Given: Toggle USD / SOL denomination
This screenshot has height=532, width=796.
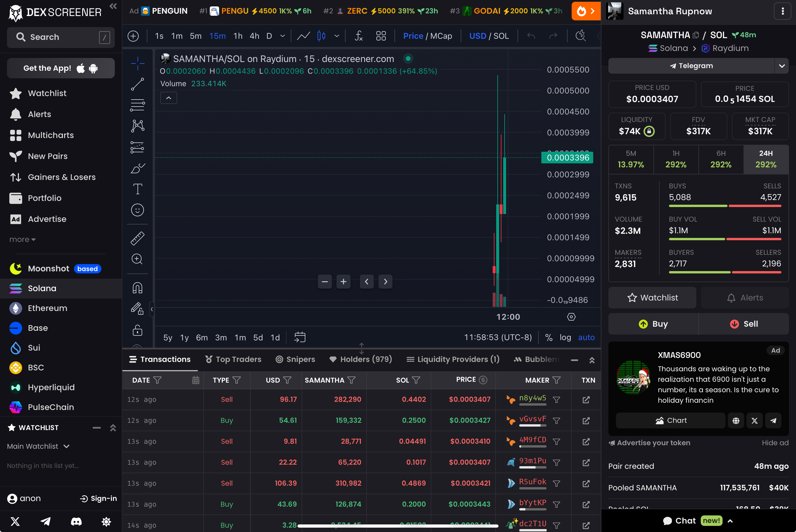Looking at the screenshot, I should (489, 36).
